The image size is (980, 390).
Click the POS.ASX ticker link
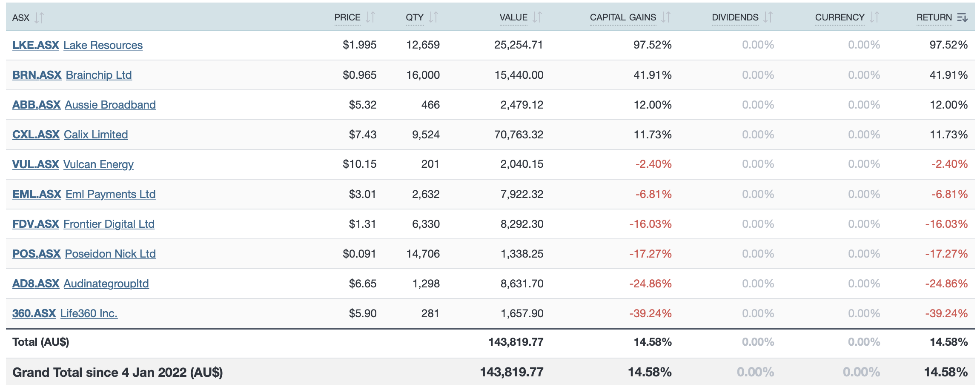pyautogui.click(x=36, y=254)
